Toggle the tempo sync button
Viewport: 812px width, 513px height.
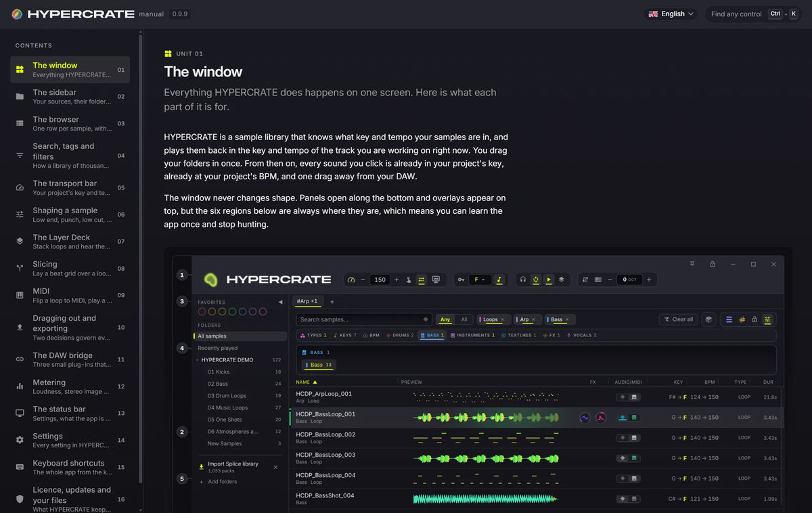tap(421, 280)
